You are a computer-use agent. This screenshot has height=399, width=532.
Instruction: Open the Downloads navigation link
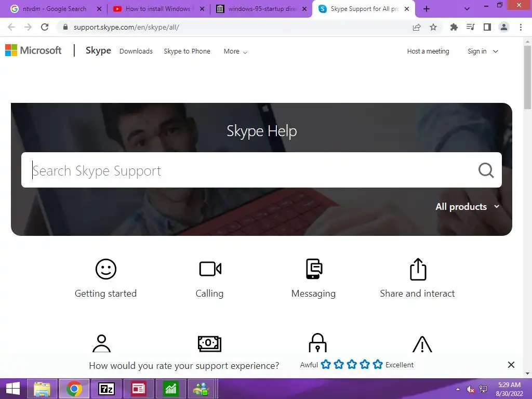(x=136, y=51)
